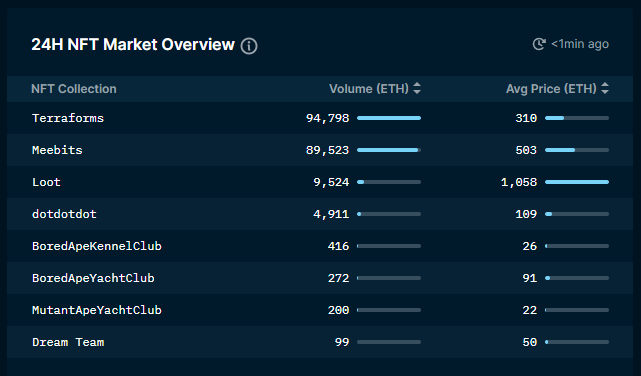Click the 24H NFT Market Overview title
This screenshot has width=641, height=376.
click(133, 45)
